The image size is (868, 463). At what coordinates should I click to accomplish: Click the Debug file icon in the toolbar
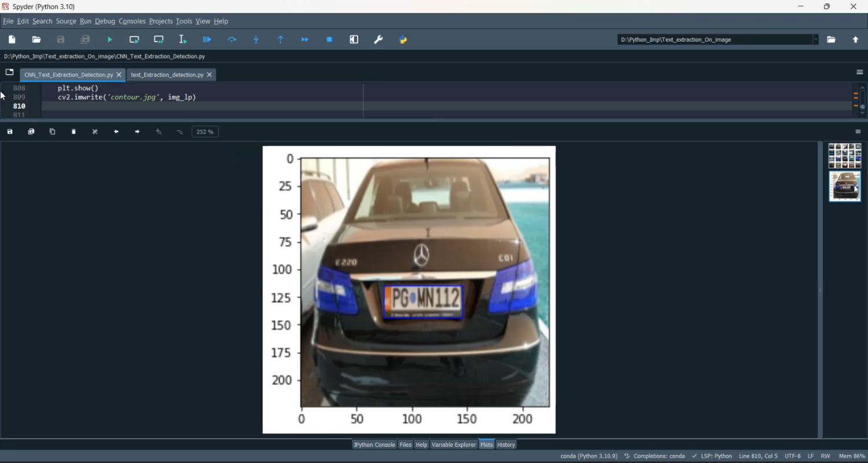pos(207,40)
